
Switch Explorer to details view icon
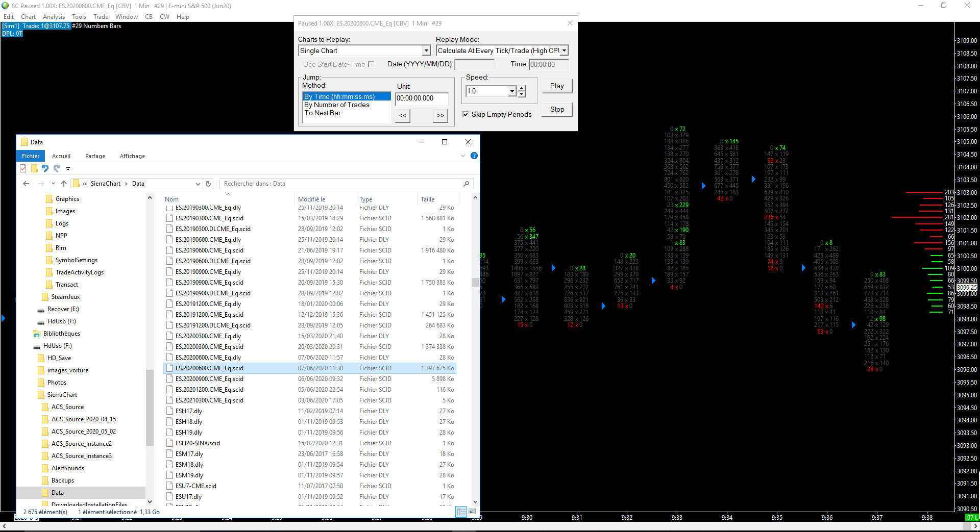point(461,512)
